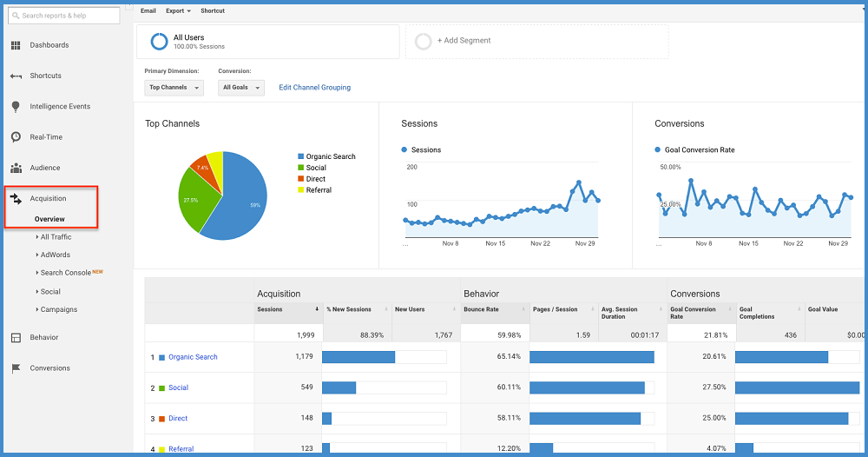The height and width of the screenshot is (457, 868).
Task: Click Edit Channel Grouping link
Action: (x=314, y=88)
